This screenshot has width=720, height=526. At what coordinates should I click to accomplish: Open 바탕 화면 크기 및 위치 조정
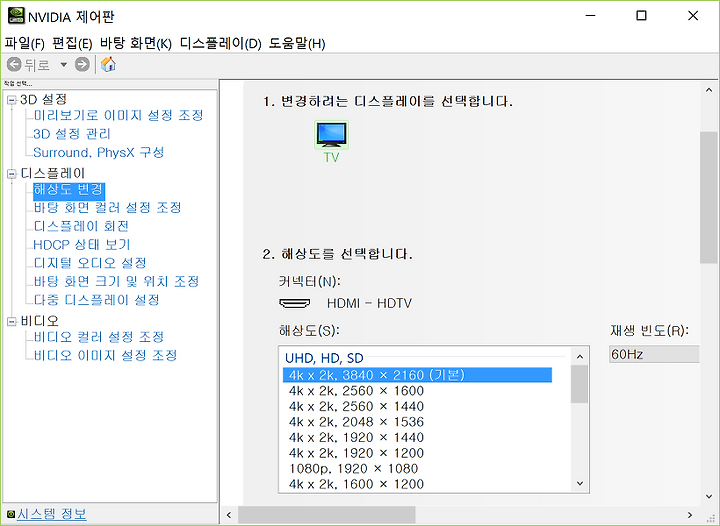(x=116, y=281)
